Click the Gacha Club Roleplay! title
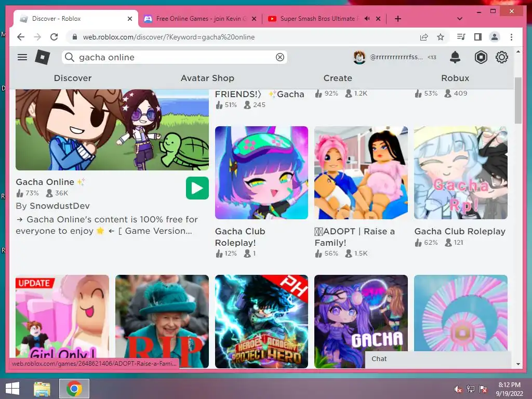The width and height of the screenshot is (532, 399). coord(240,237)
